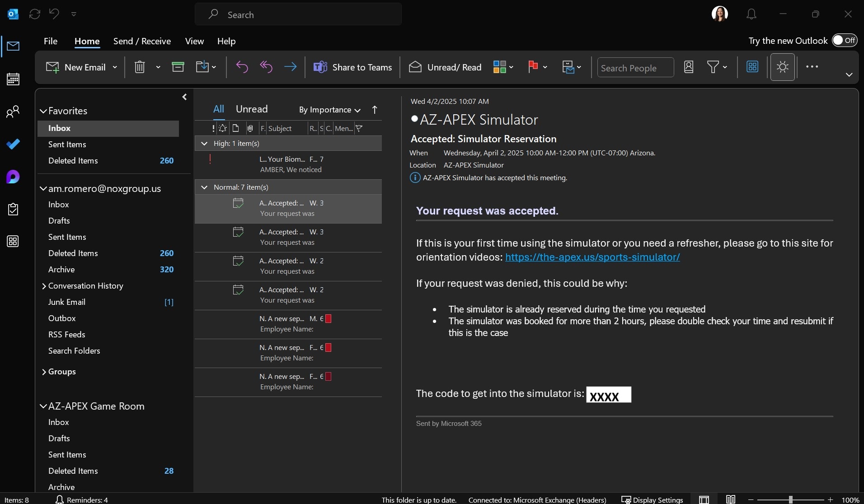Viewport: 864px width, 504px height.
Task: Expand the Groups folder
Action: [44, 372]
